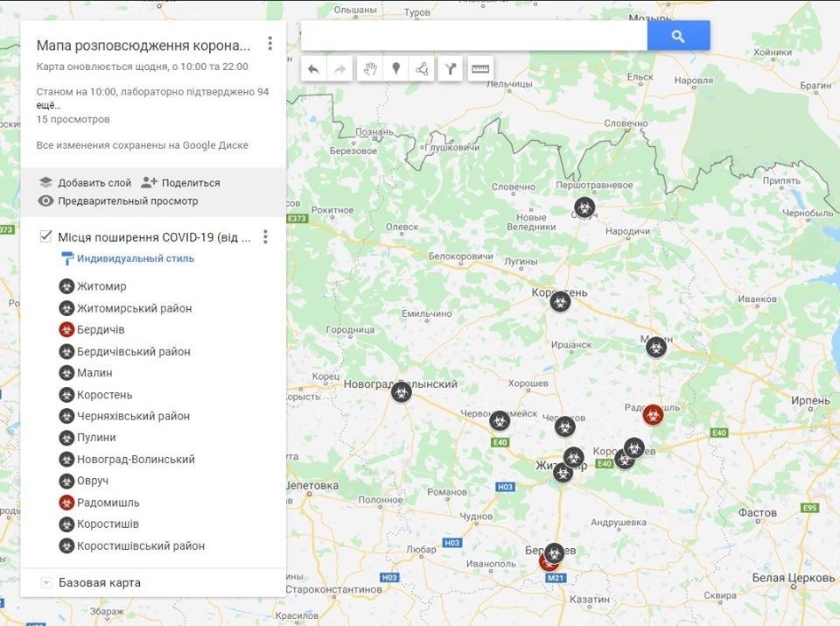Screen dimensions: 840x626
Task: Click the Емильчино town label on map
Action: tap(427, 313)
